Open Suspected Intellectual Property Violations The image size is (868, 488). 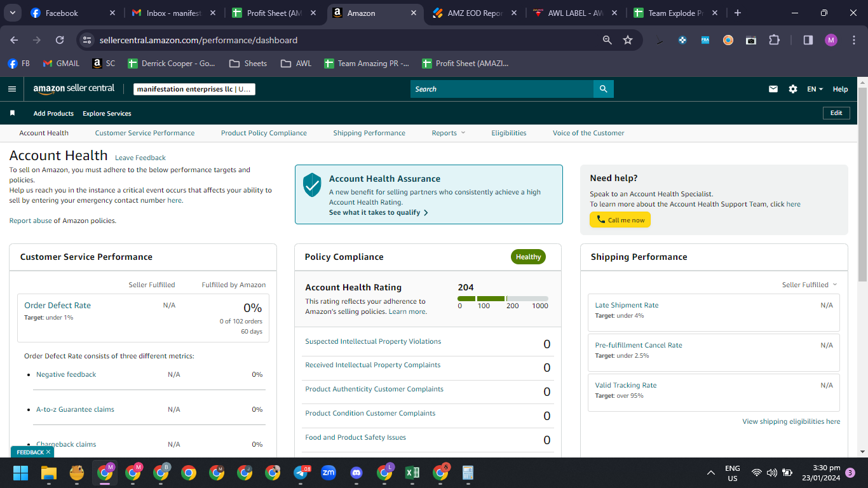pos(373,341)
